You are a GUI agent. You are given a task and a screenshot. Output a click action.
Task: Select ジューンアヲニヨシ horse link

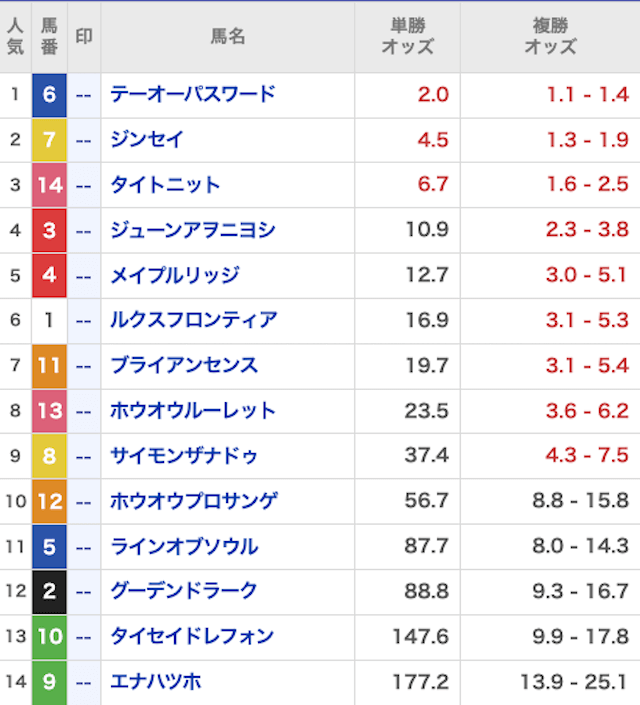coord(192,230)
